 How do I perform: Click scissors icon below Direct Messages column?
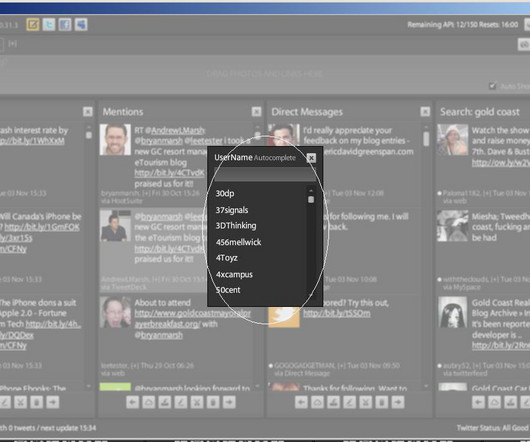click(366, 402)
